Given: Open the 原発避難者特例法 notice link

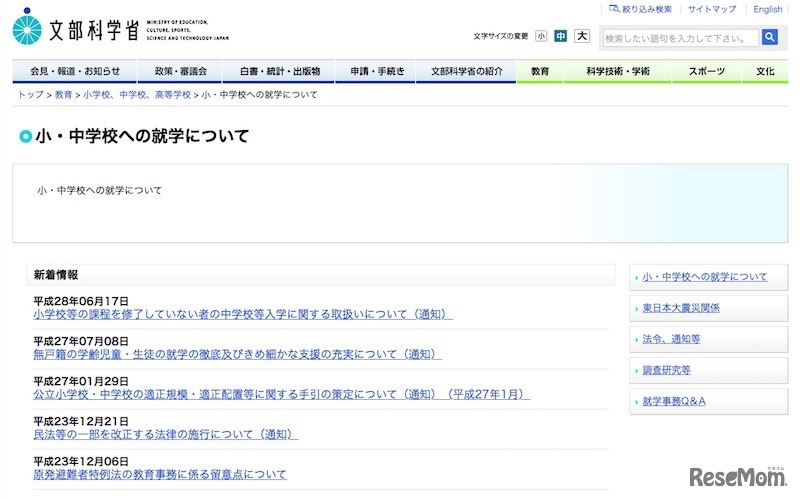Looking at the screenshot, I should [x=160, y=474].
